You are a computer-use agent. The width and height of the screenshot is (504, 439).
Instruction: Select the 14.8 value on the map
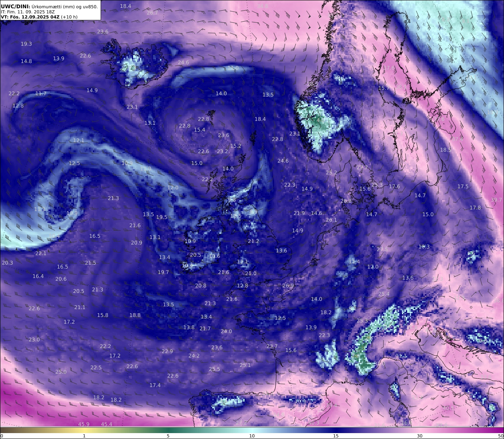point(26,61)
